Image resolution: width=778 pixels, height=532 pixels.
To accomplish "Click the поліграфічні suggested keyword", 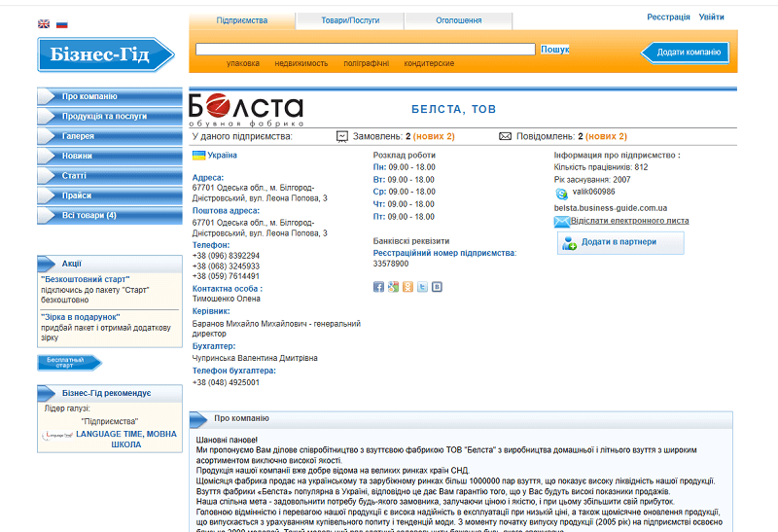I will (x=367, y=63).
